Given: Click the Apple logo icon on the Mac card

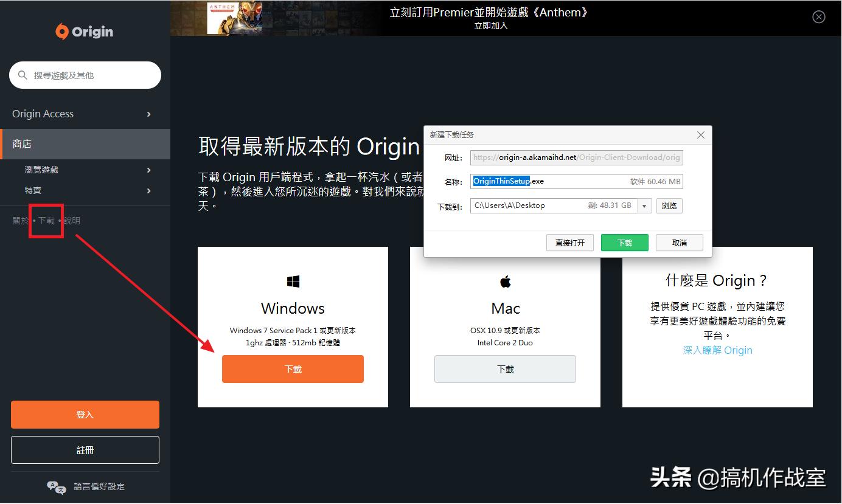Looking at the screenshot, I should (505, 281).
